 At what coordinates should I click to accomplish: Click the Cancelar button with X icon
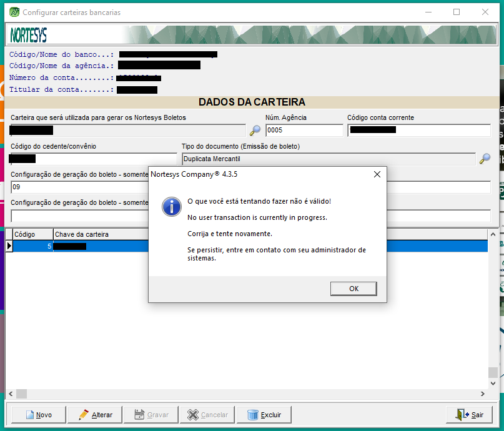click(x=207, y=415)
